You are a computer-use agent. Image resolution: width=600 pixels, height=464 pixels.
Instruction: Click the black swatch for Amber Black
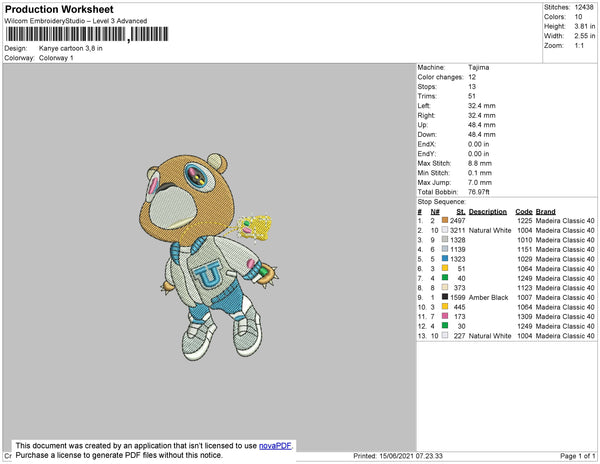coord(445,297)
